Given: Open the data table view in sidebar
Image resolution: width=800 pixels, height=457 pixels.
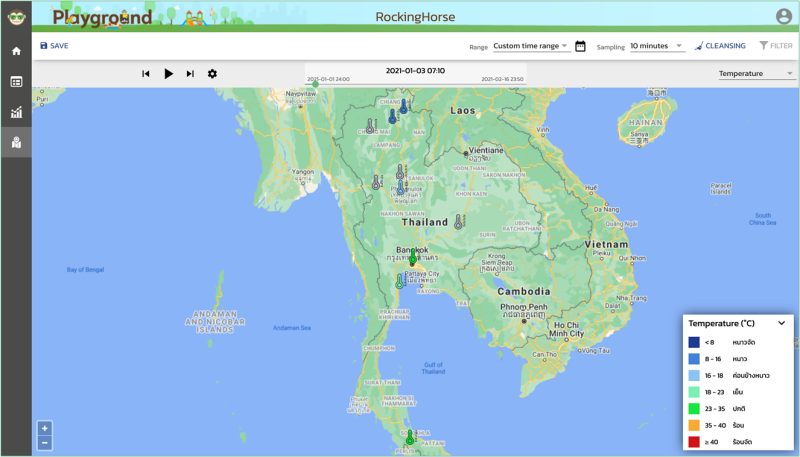Looking at the screenshot, I should (x=16, y=82).
